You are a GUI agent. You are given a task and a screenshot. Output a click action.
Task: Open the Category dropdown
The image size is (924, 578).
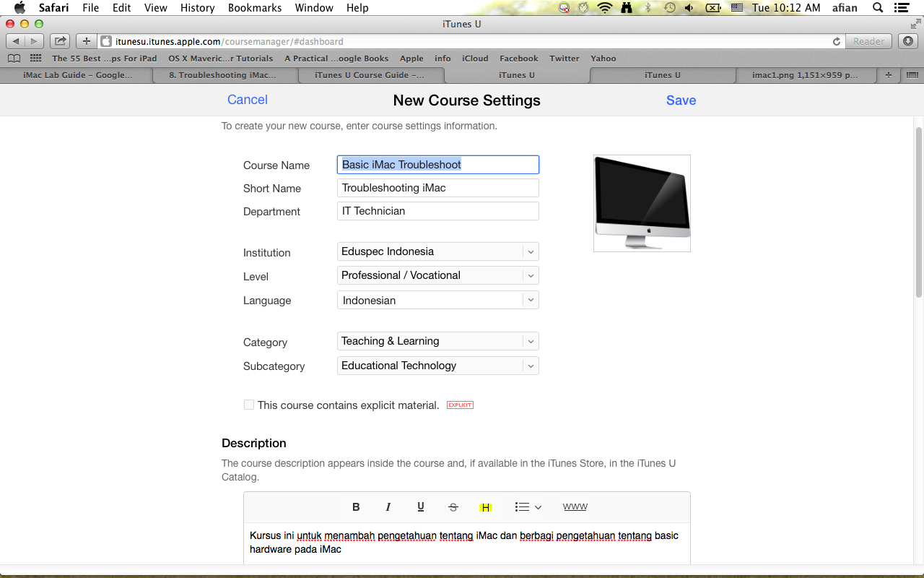[x=437, y=341]
